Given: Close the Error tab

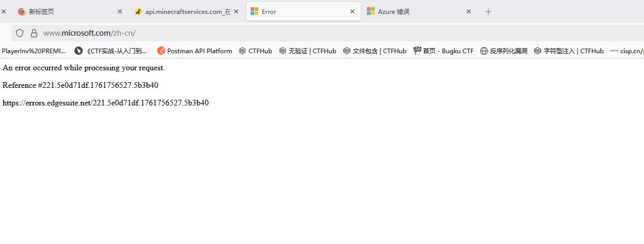Looking at the screenshot, I should click(352, 11).
